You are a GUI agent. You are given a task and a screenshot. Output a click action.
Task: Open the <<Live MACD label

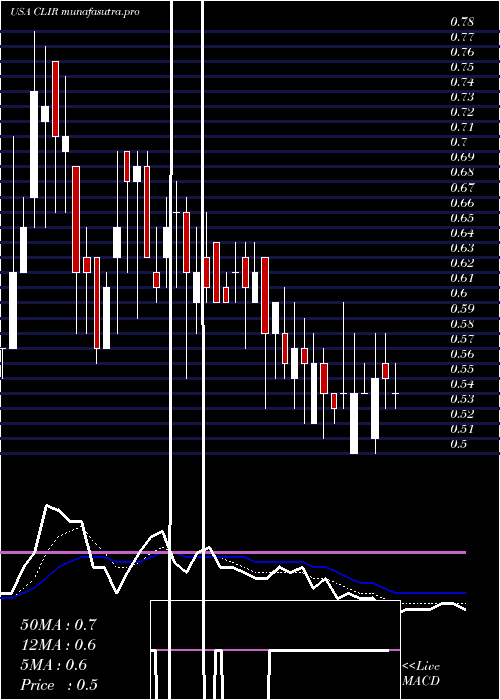click(x=421, y=674)
